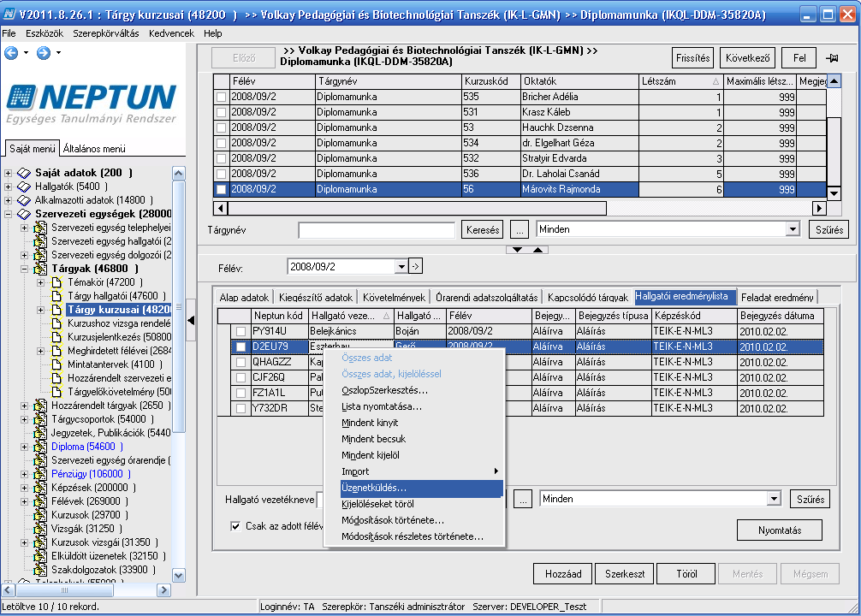Screen dimensions: 861x616
Task: Open the back button history dropdown arrow
Action: pyautogui.click(x=26, y=53)
